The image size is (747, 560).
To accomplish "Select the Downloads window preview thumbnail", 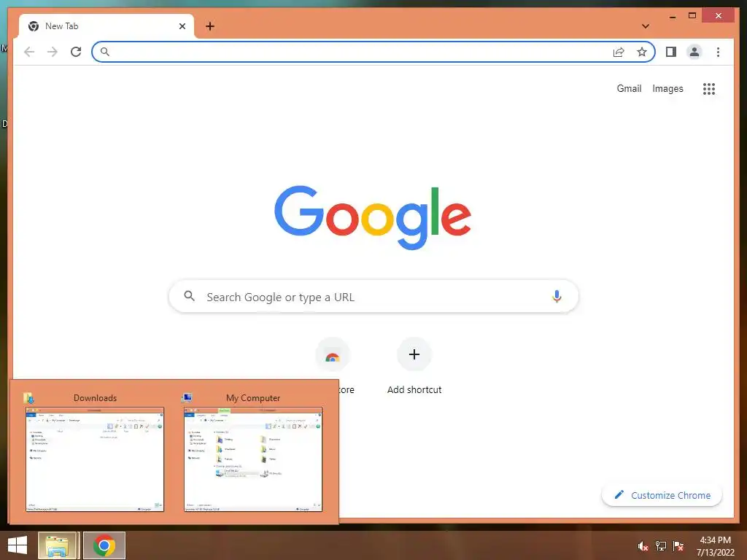I will tap(95, 459).
